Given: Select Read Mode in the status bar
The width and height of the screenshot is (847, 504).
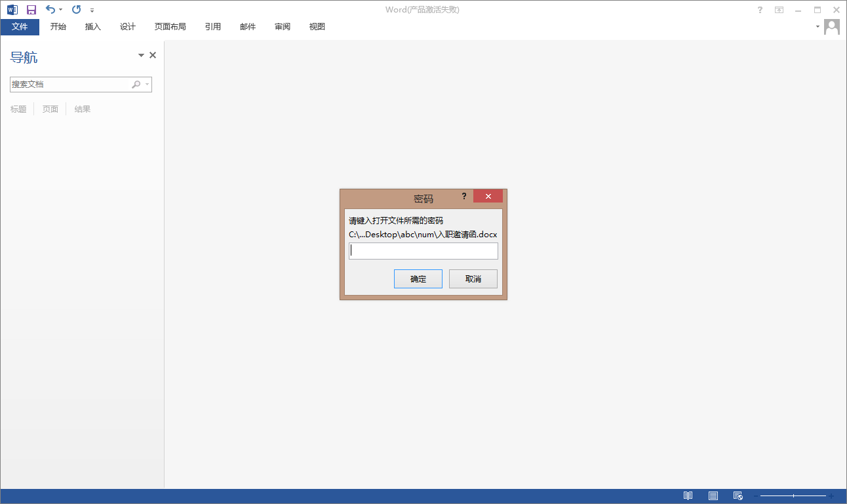Looking at the screenshot, I should [x=689, y=495].
